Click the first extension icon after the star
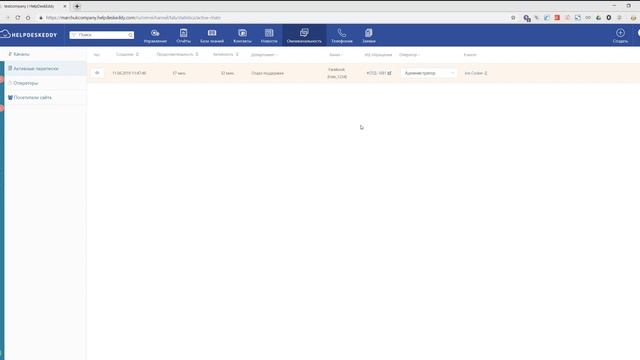Viewport: 640px width, 360px height. click(527, 18)
